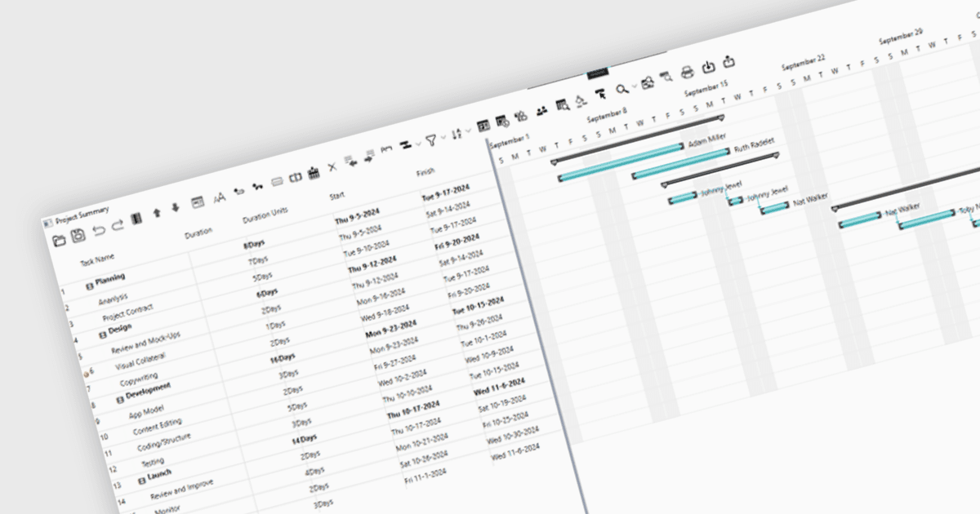Click the September 15 timeline header
The height and width of the screenshot is (514, 980).
tap(706, 86)
